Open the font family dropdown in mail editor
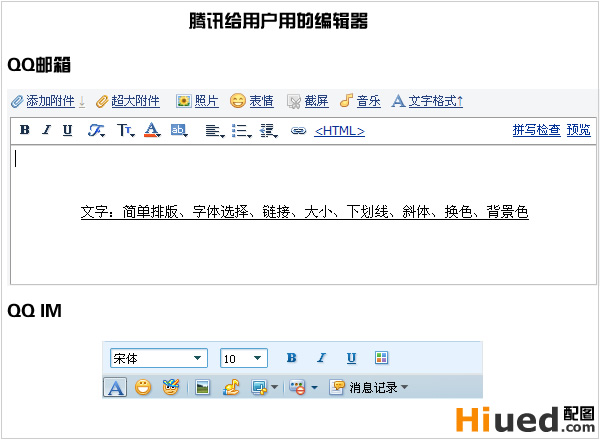This screenshot has width=600, height=440. click(96, 130)
